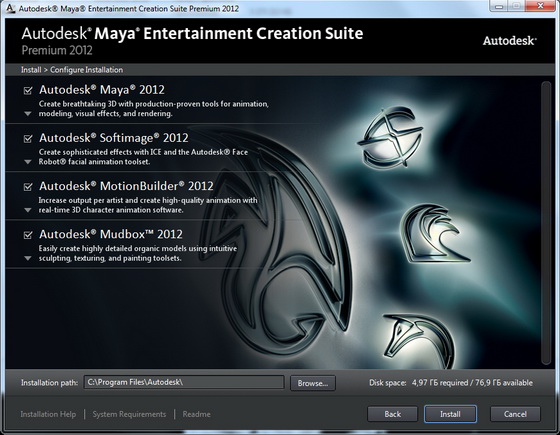Click the MotionBuilder wave logo icon
This screenshot has width=560, height=435.
[435, 233]
